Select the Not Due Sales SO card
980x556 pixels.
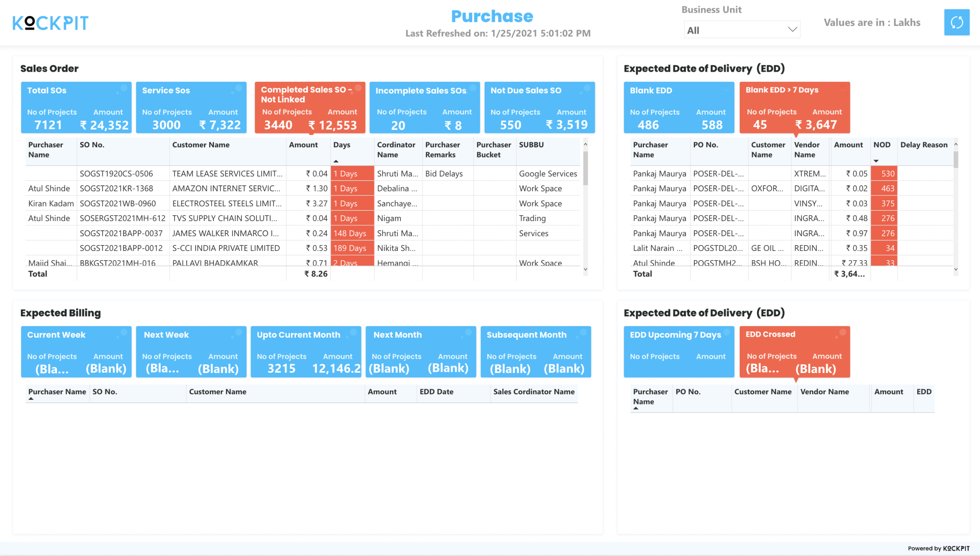540,107
